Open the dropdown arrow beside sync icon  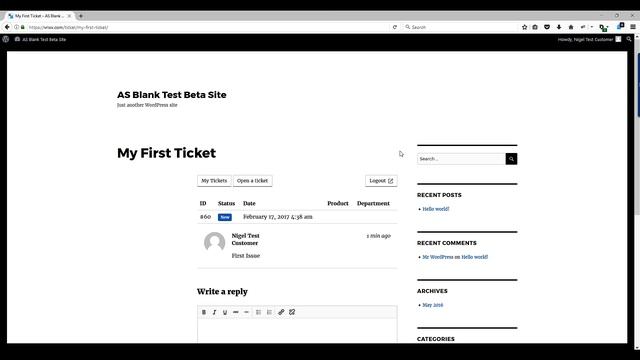pyautogui.click(x=592, y=27)
